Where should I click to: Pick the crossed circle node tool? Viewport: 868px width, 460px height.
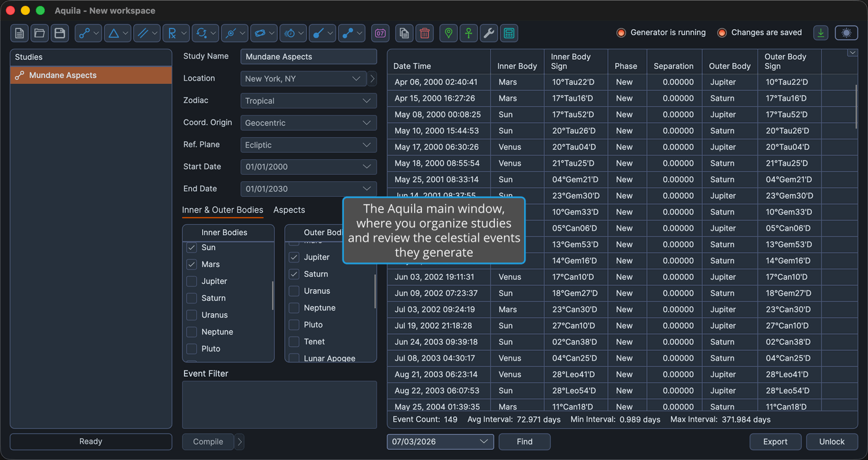point(235,33)
